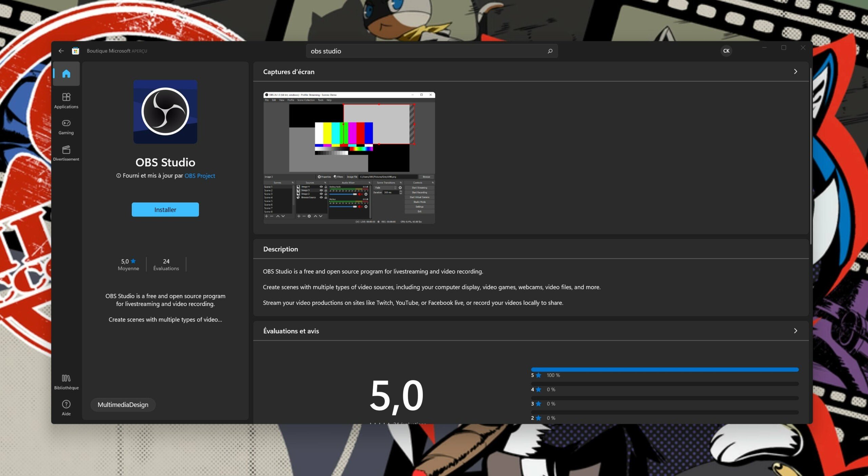Click the OBS Project hyperlink
Screen dimensions: 868x476
point(199,175)
